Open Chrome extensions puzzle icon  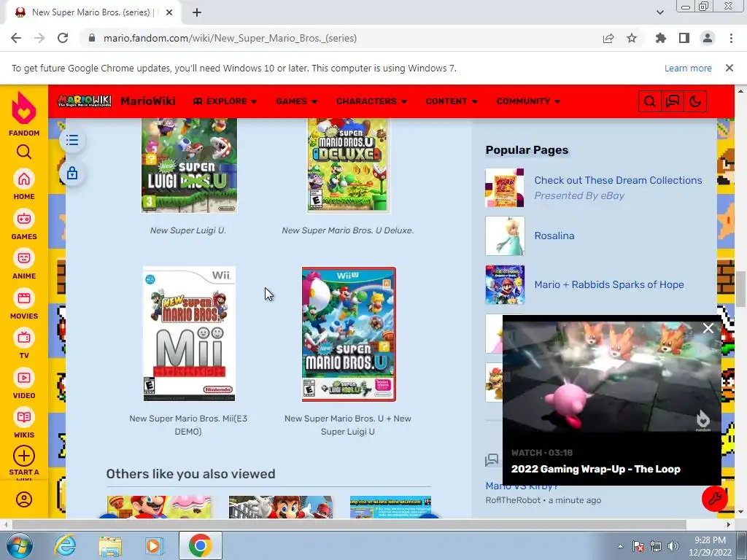point(661,38)
